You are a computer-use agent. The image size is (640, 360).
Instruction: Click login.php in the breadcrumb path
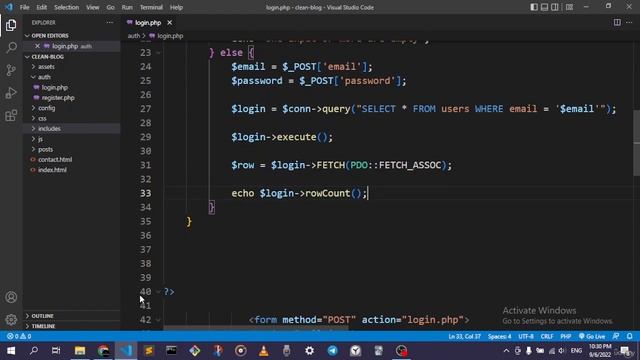[x=170, y=36]
